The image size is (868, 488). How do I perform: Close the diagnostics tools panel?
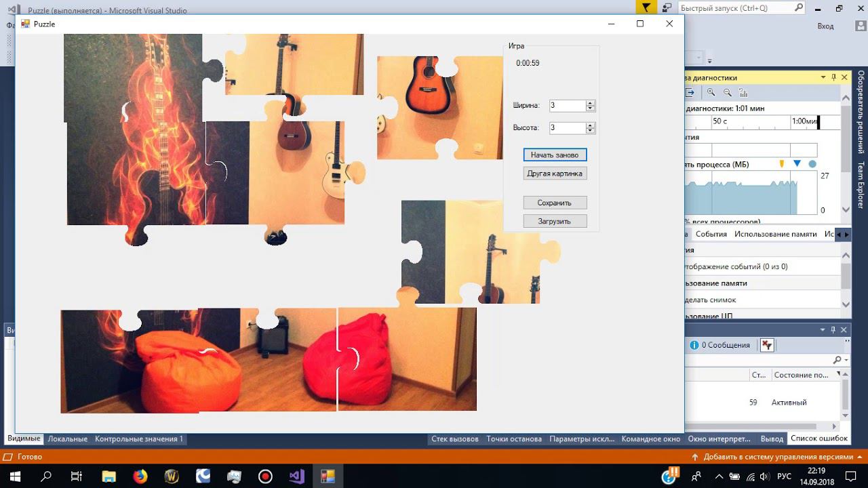coord(845,77)
